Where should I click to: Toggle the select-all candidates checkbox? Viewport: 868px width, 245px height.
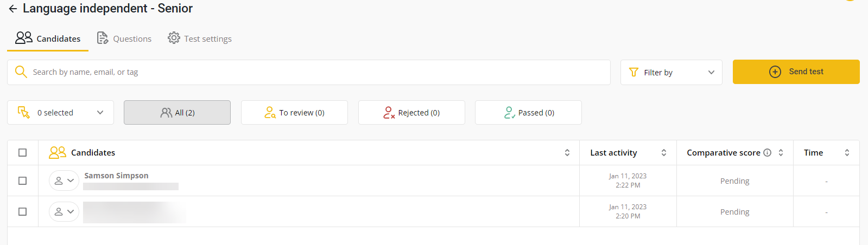(x=22, y=153)
